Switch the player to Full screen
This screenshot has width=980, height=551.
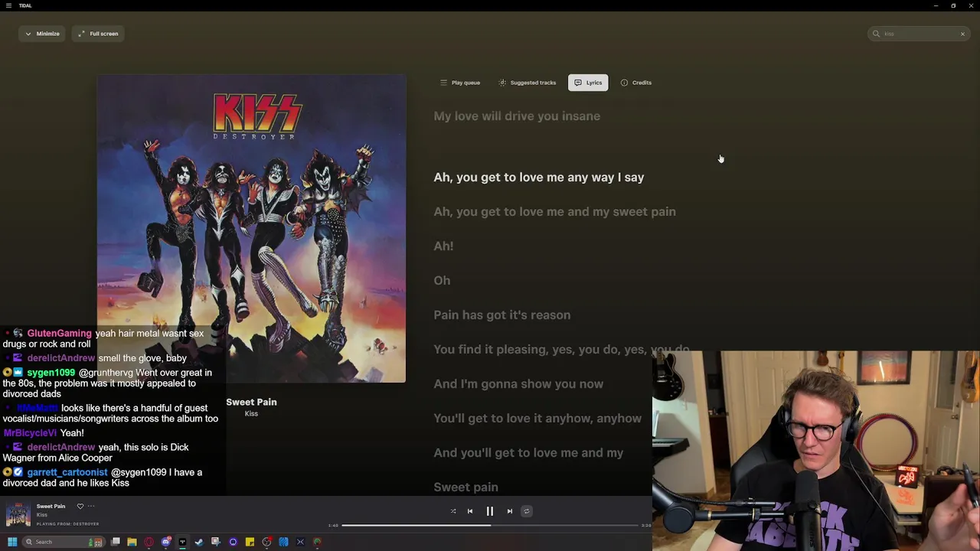[98, 34]
